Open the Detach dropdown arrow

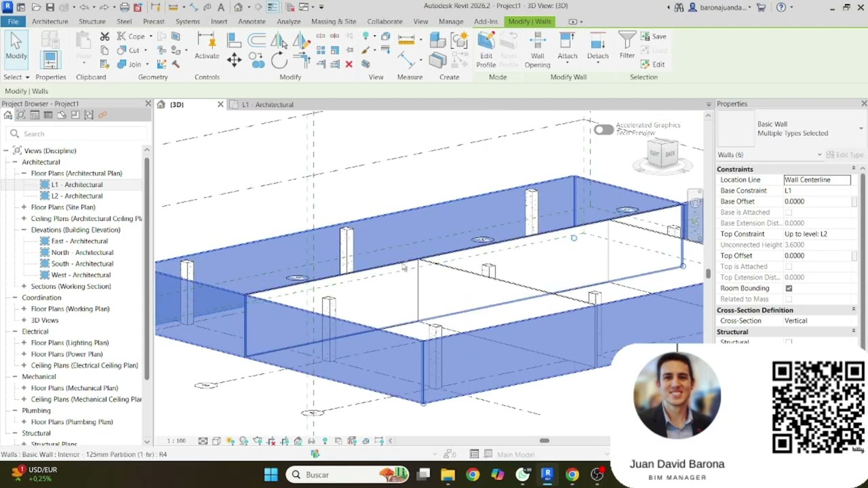(597, 64)
